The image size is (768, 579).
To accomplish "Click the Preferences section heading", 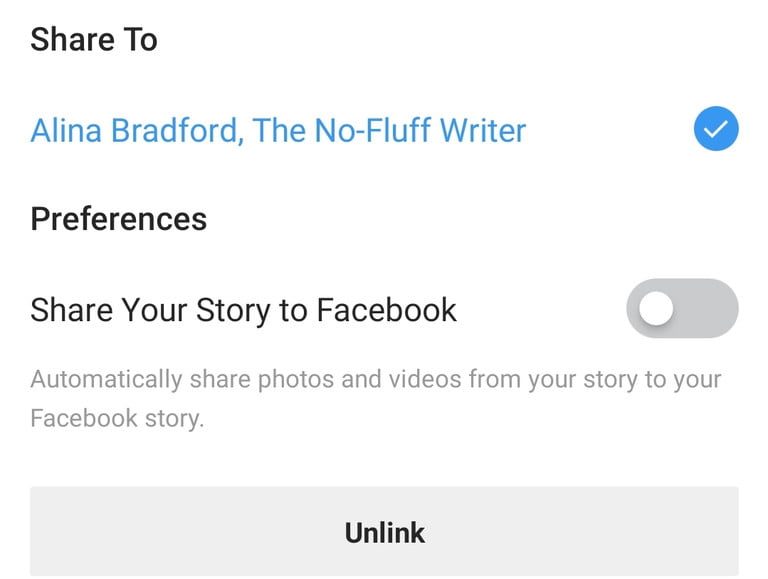I will tap(118, 219).
